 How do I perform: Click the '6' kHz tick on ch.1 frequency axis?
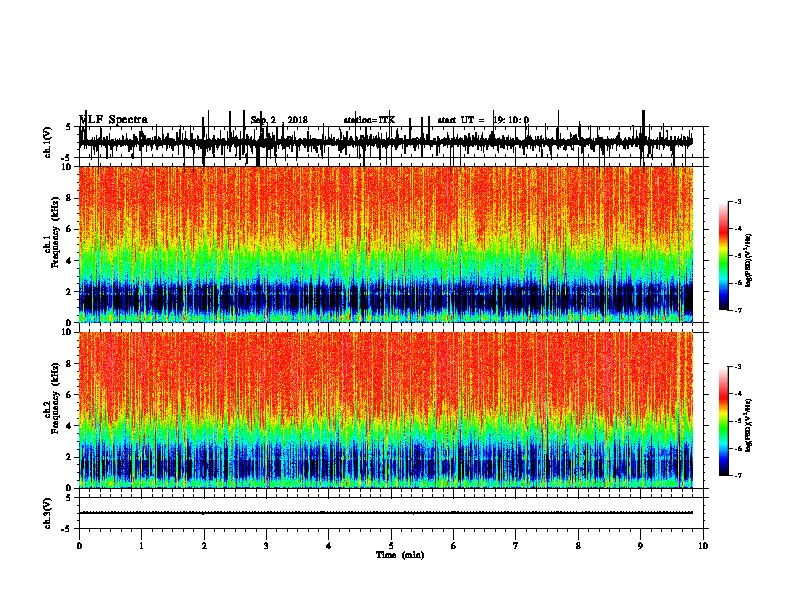point(70,229)
